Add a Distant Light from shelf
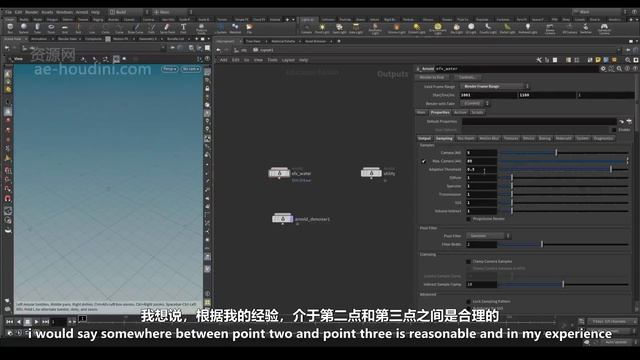Viewport: 640px width, 360px height. click(416, 28)
